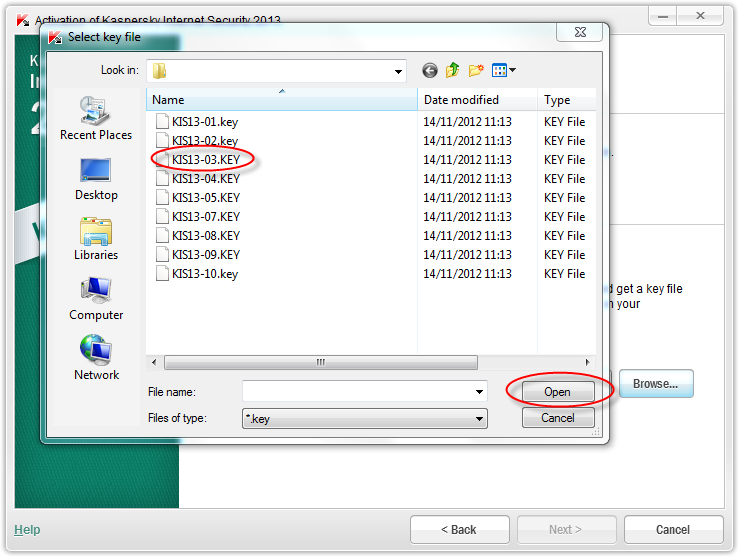Select file KIS13-09.KEY

click(x=206, y=254)
